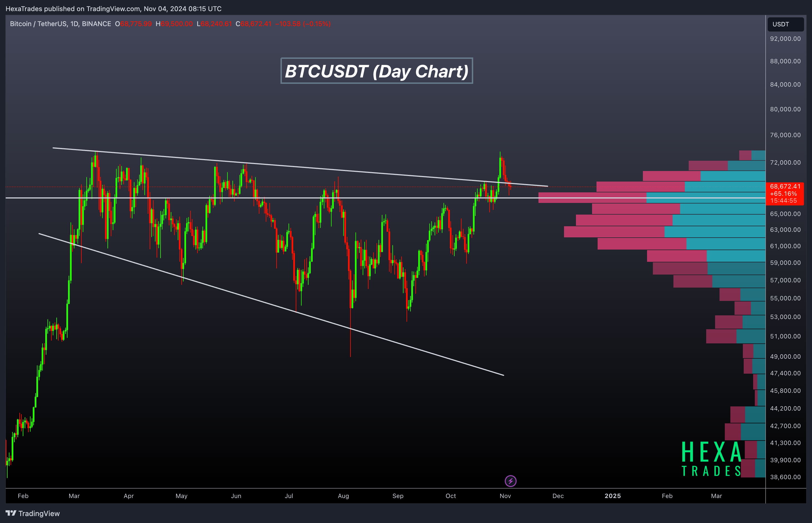Click the TradingView logo
The height and width of the screenshot is (523, 812).
[32, 513]
